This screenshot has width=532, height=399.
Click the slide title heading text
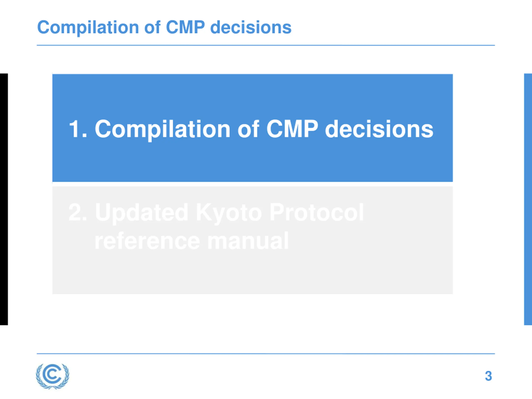[164, 27]
